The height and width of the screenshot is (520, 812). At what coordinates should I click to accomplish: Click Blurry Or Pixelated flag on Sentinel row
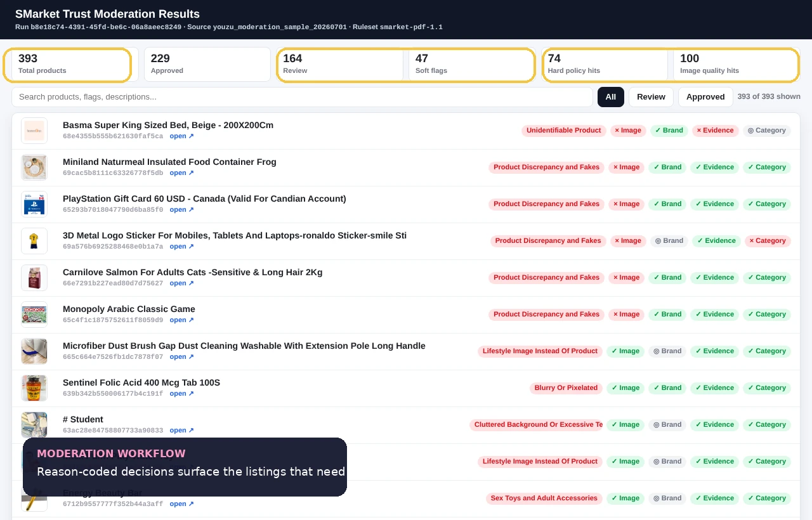click(x=566, y=388)
